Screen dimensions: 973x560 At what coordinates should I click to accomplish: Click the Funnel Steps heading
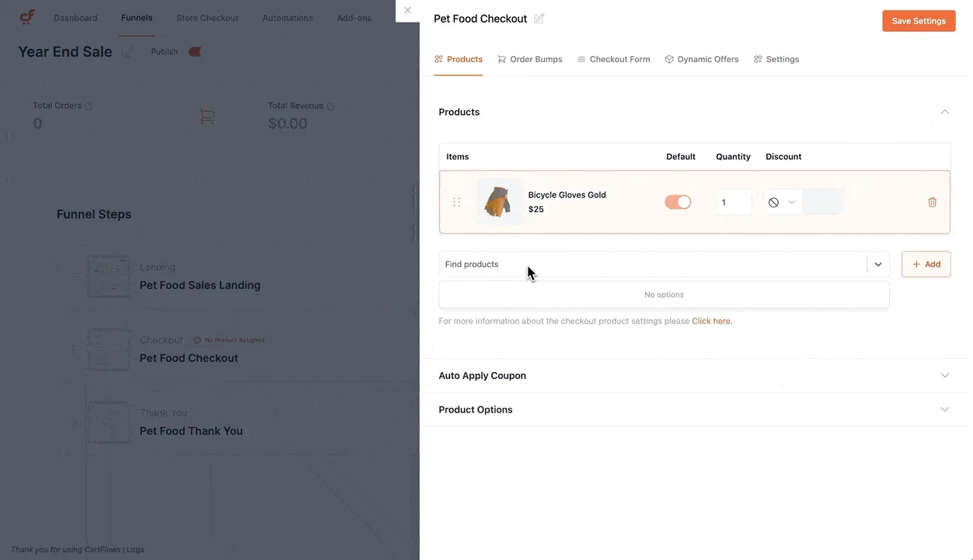click(x=94, y=214)
